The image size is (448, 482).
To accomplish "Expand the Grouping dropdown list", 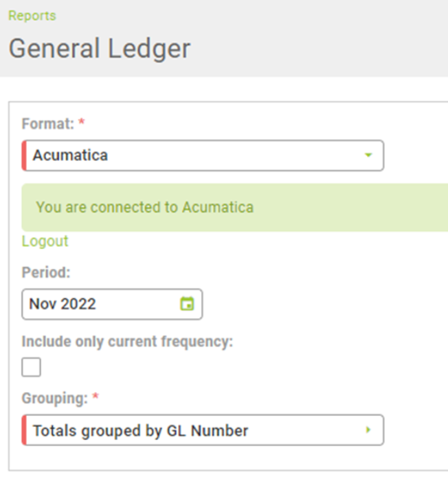I will tap(203, 430).
